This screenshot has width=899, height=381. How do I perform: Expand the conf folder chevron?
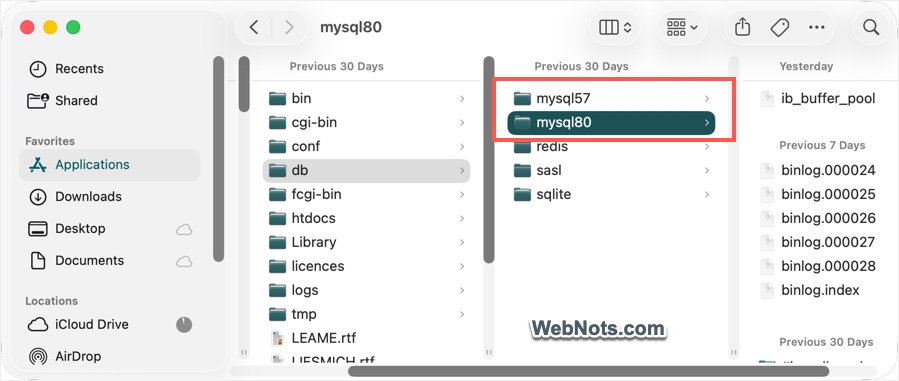pyautogui.click(x=462, y=147)
